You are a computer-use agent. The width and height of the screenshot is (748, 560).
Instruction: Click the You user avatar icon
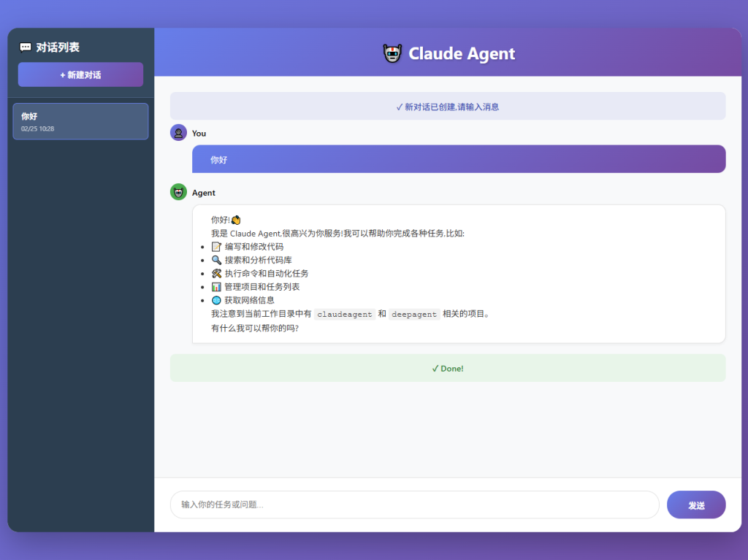pos(178,133)
